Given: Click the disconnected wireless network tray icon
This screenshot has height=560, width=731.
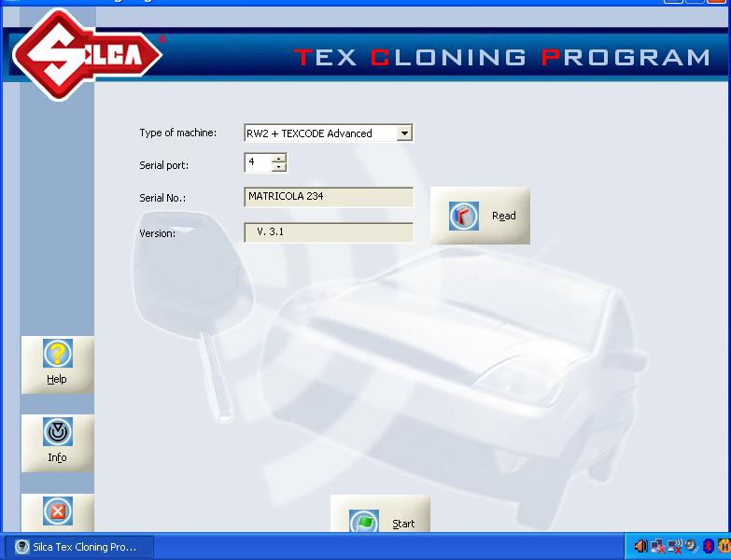Looking at the screenshot, I should pyautogui.click(x=675, y=546).
